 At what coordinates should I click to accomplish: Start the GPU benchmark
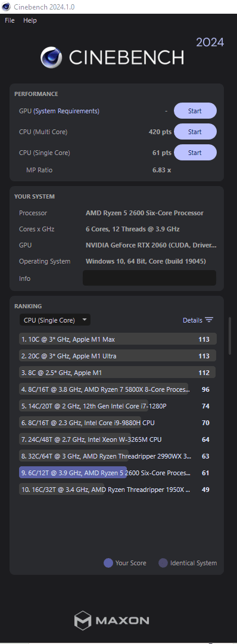point(195,111)
